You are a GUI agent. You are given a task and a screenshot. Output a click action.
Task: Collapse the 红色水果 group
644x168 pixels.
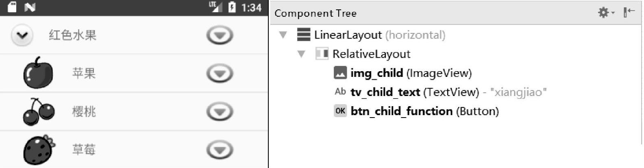22,35
